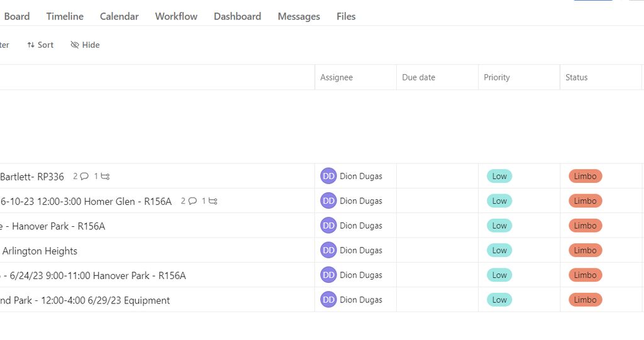
Task: Go to the Messages tab
Action: (x=299, y=16)
